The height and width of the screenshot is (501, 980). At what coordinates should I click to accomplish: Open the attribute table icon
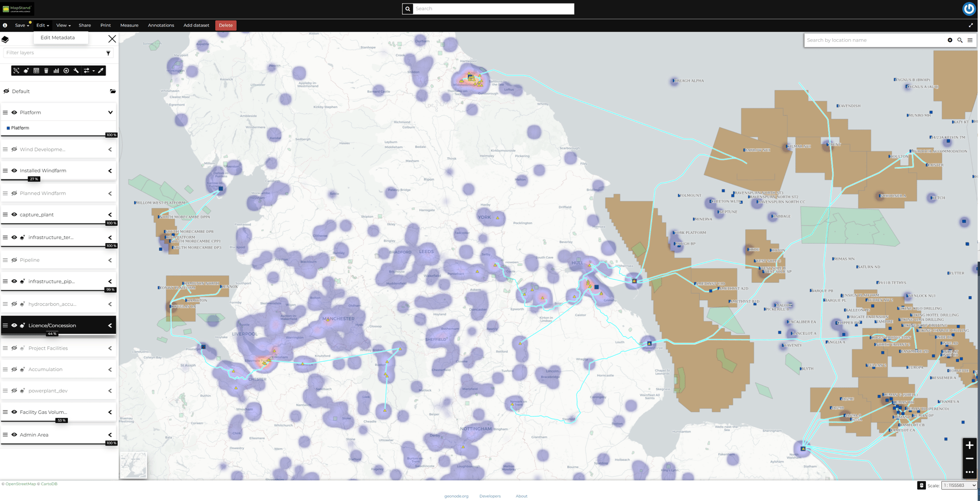click(x=36, y=71)
